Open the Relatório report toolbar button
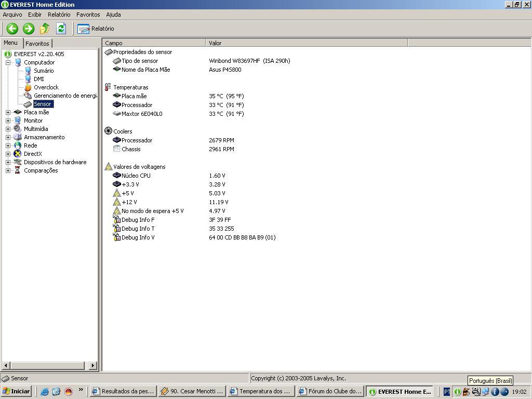532x399 pixels. (96, 29)
